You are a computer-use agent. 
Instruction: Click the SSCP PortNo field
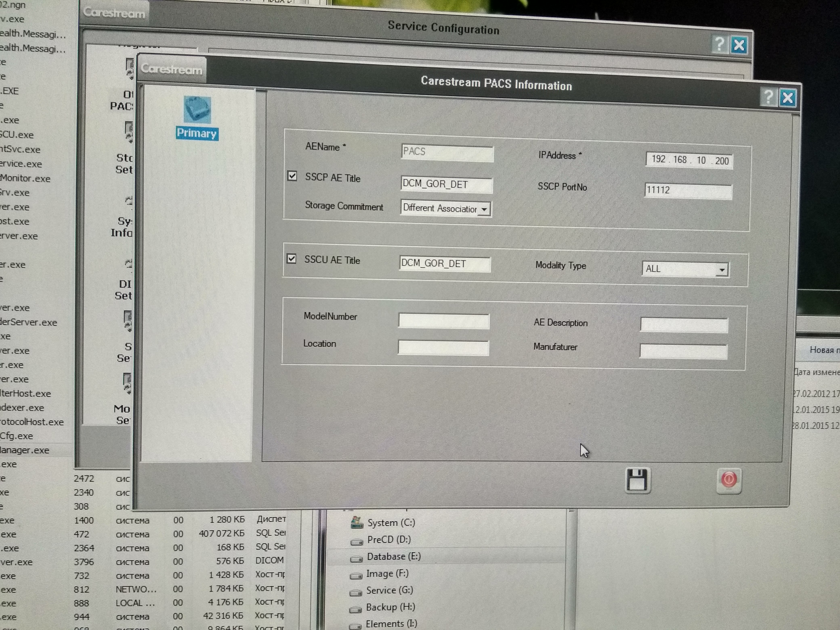click(x=688, y=191)
